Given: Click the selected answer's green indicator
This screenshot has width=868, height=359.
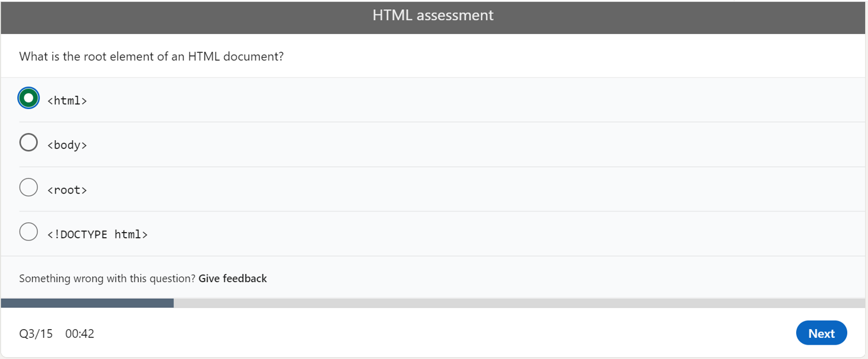Looking at the screenshot, I should click(x=28, y=98).
